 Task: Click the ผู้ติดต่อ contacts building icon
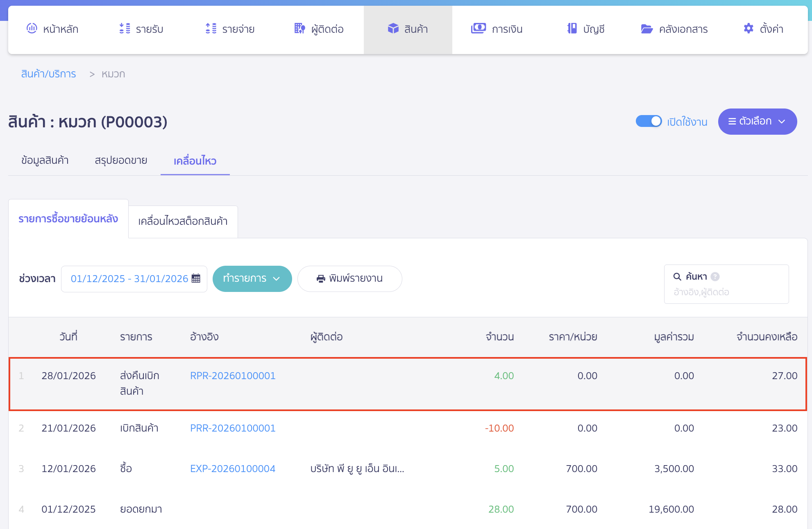click(x=299, y=29)
